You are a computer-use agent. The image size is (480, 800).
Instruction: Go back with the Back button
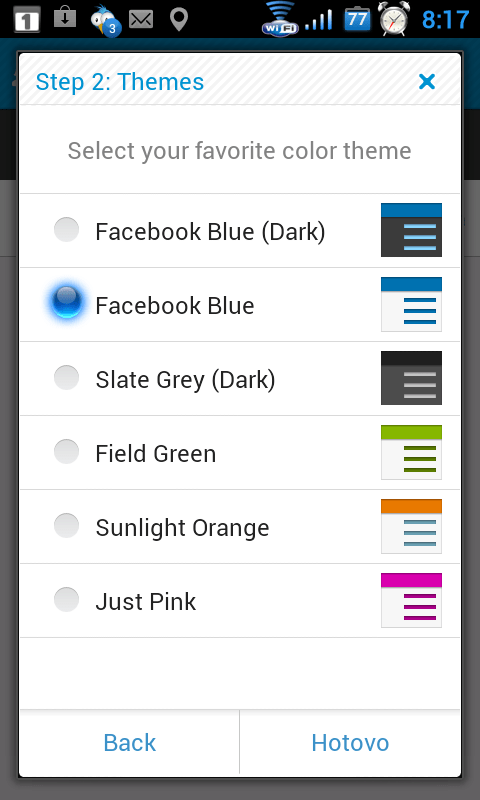pyautogui.click(x=130, y=742)
